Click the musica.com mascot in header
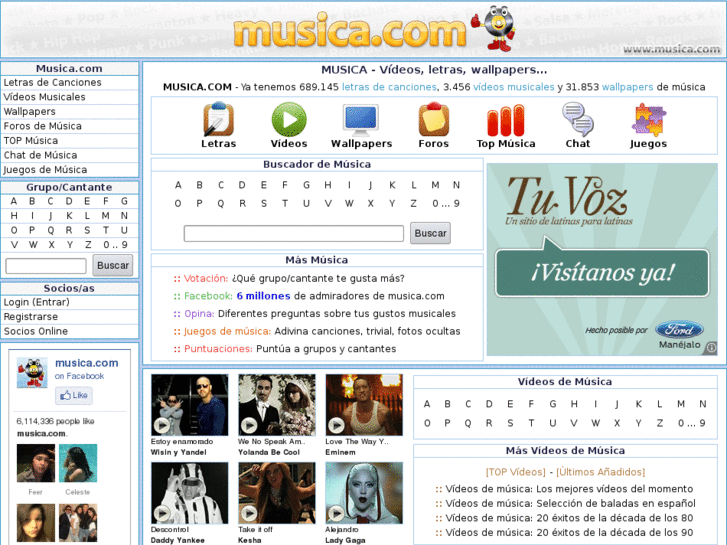The image size is (727, 545). (494, 28)
